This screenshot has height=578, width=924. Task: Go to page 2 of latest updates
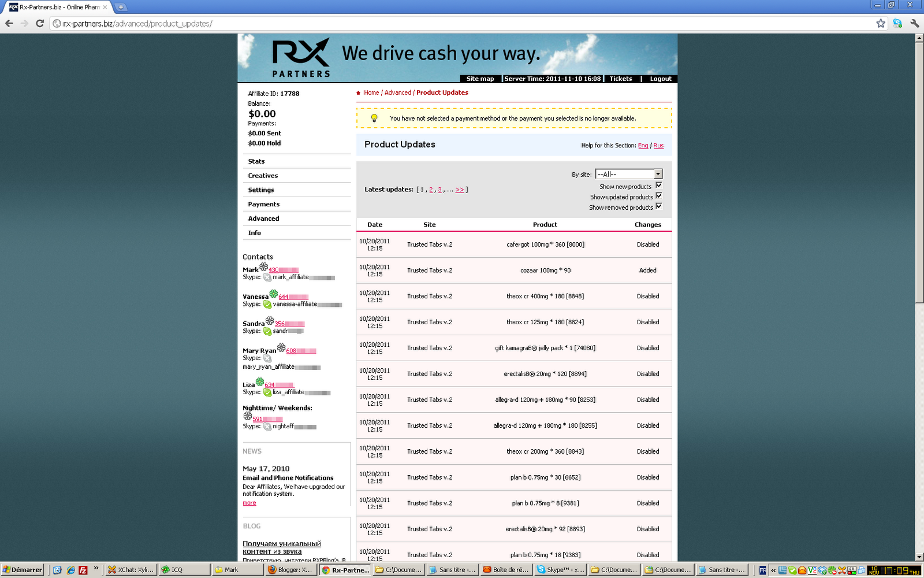tap(431, 190)
